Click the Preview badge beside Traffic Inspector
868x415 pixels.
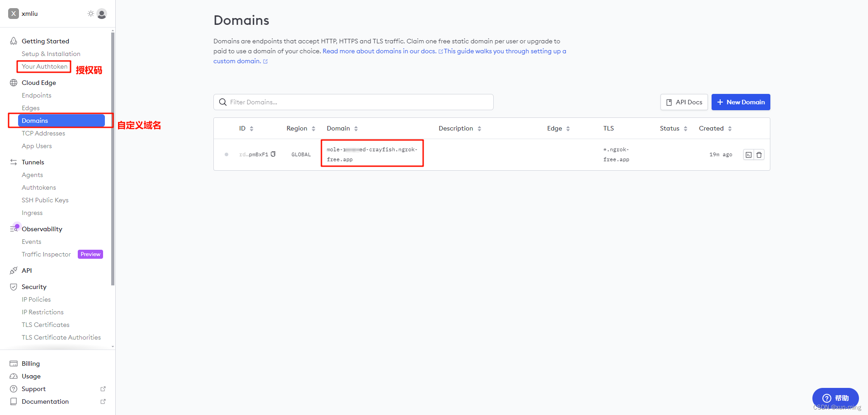(90, 254)
